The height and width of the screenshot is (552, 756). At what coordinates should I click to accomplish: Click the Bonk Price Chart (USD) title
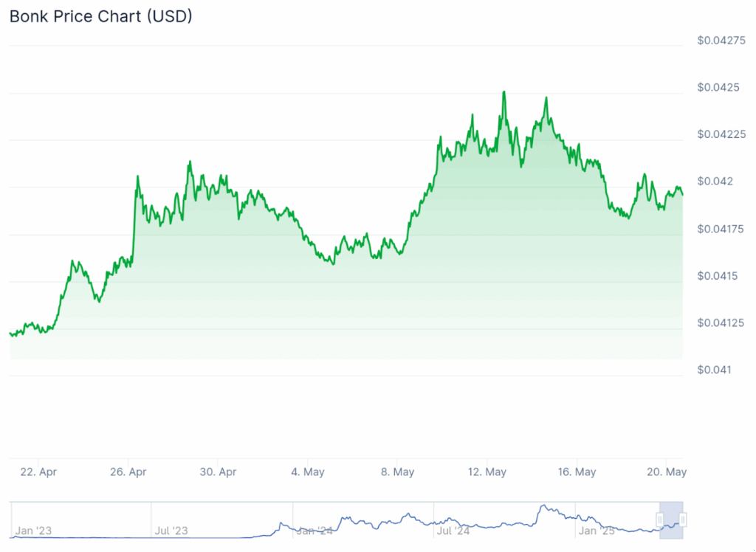point(100,16)
